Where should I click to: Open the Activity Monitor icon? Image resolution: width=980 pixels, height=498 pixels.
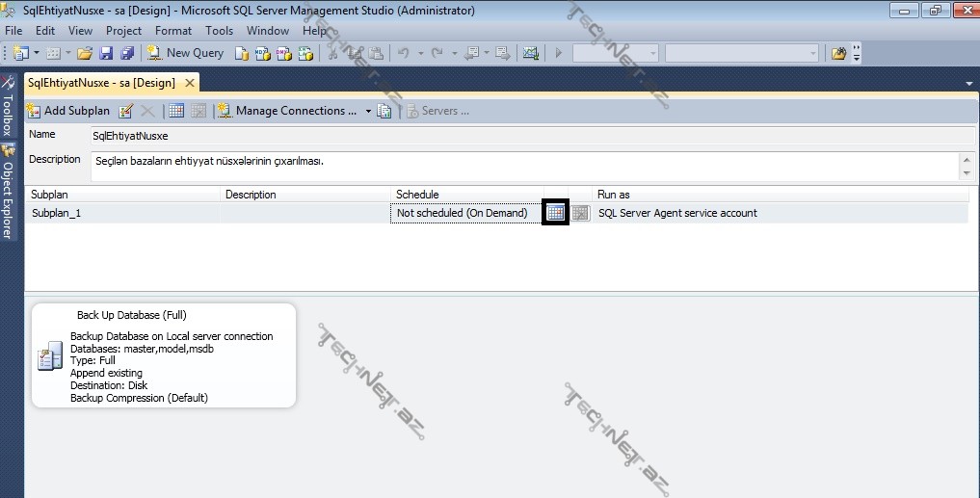[x=531, y=53]
